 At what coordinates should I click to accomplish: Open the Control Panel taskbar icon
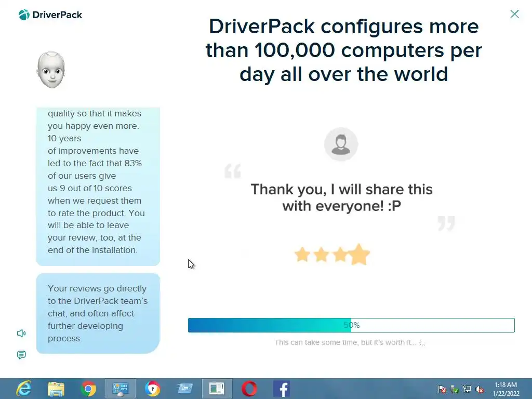pos(121,389)
